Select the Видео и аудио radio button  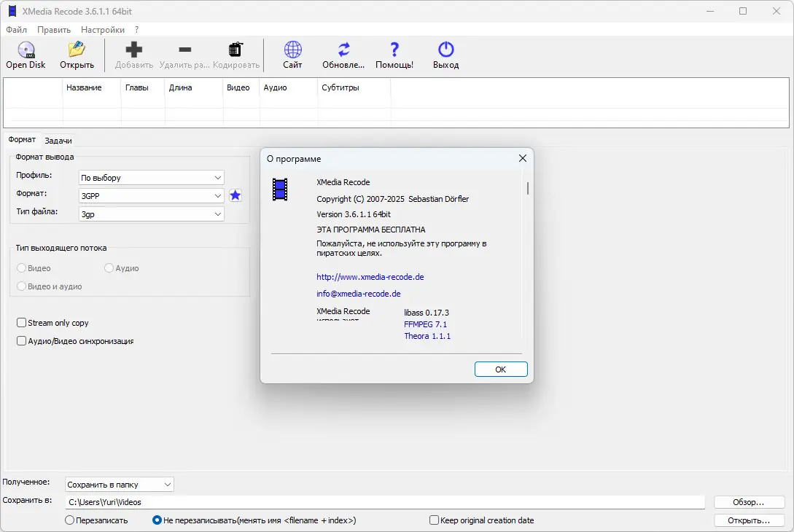coord(21,286)
